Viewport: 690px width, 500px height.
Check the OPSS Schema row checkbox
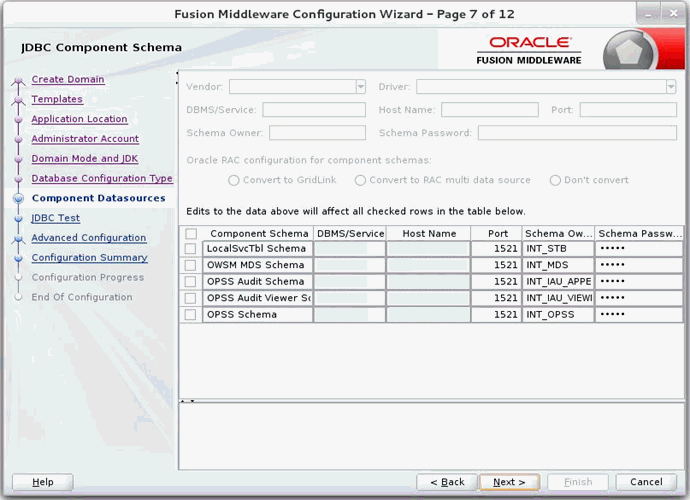(x=191, y=315)
